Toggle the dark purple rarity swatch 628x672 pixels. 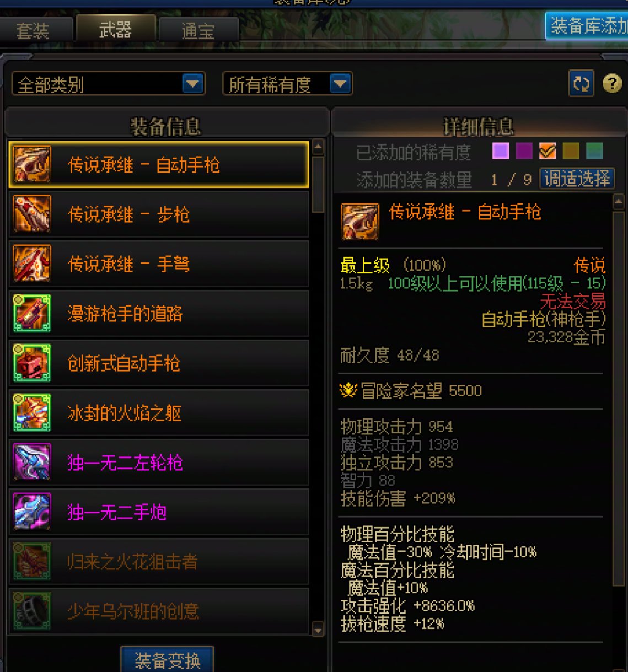(x=524, y=150)
